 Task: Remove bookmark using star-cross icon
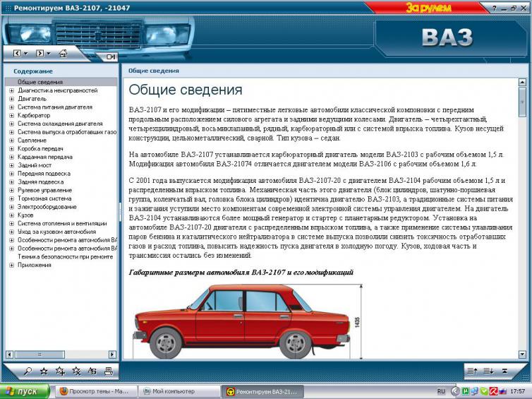coord(76,371)
